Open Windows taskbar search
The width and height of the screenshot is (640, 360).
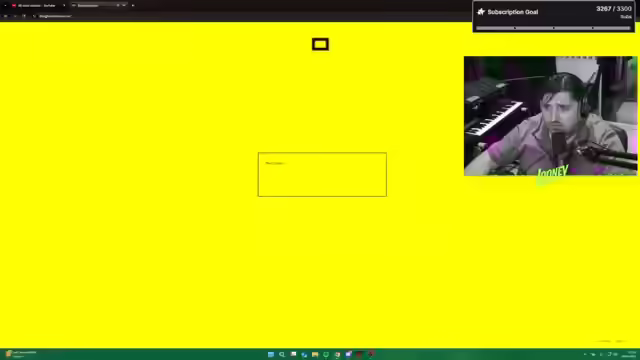point(282,354)
